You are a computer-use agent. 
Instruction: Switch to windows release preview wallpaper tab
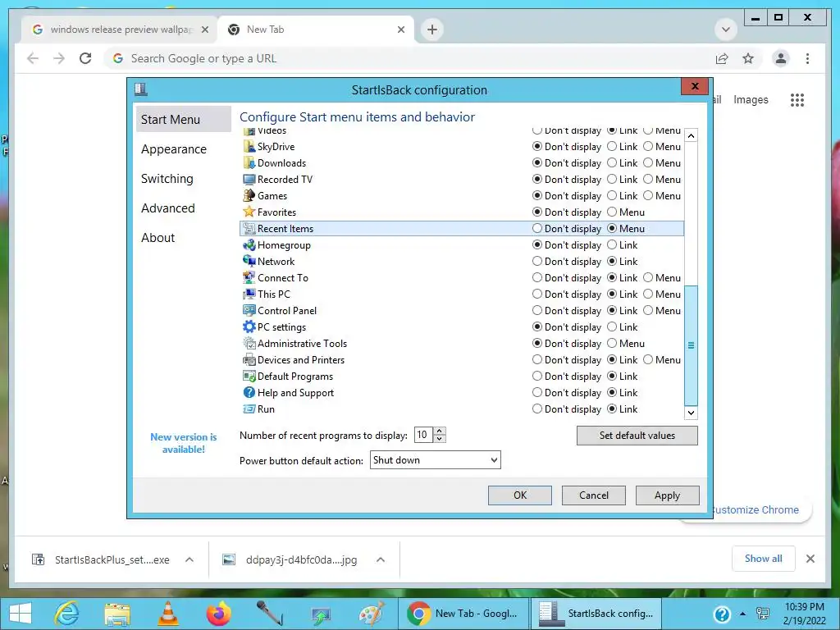point(120,30)
